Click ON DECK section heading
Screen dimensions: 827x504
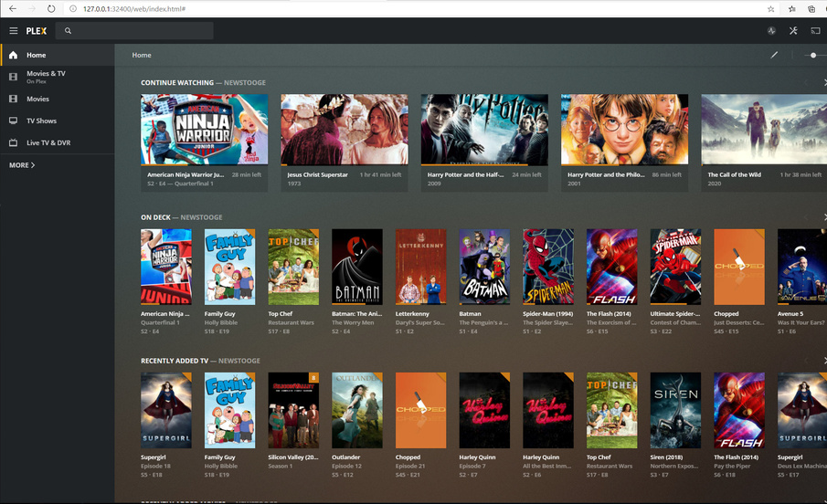point(155,217)
